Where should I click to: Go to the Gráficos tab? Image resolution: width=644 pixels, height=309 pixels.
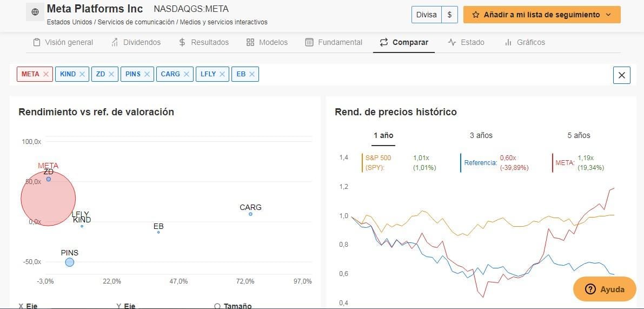click(525, 42)
